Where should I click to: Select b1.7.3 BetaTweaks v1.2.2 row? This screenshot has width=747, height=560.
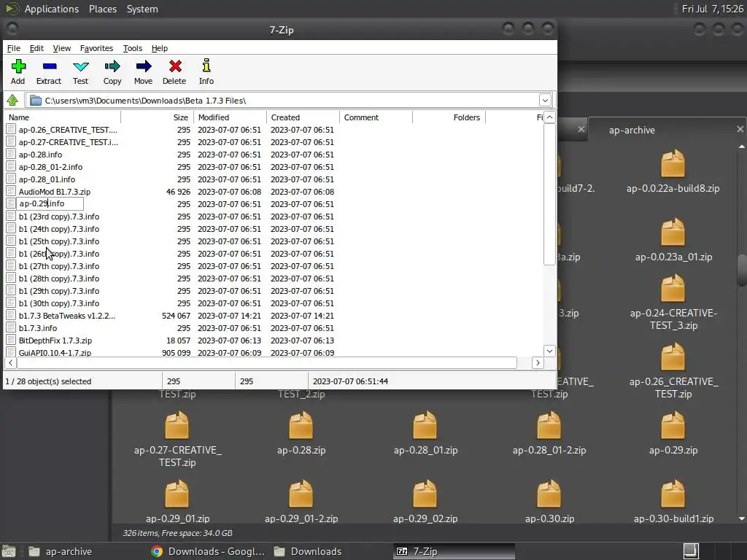point(274,315)
